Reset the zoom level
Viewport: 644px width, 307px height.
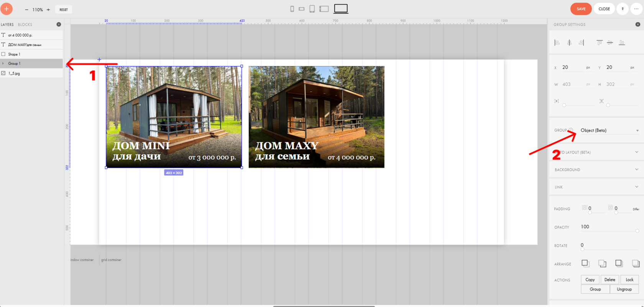click(64, 10)
